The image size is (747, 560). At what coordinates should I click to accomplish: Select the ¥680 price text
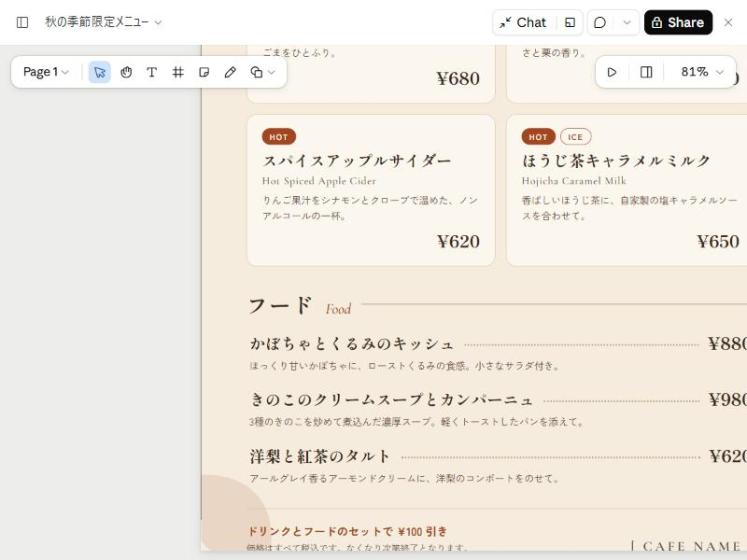point(458,78)
